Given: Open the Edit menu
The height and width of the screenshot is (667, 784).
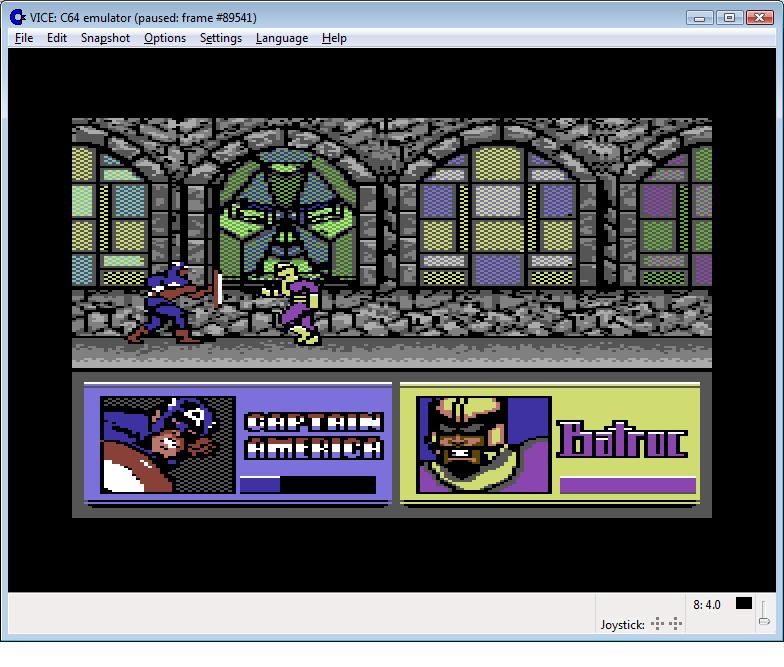Looking at the screenshot, I should pyautogui.click(x=56, y=38).
